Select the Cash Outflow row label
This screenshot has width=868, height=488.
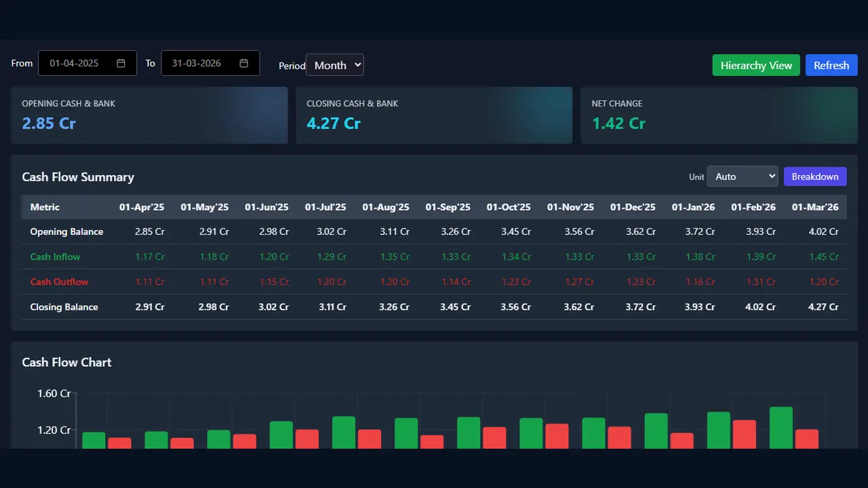59,282
